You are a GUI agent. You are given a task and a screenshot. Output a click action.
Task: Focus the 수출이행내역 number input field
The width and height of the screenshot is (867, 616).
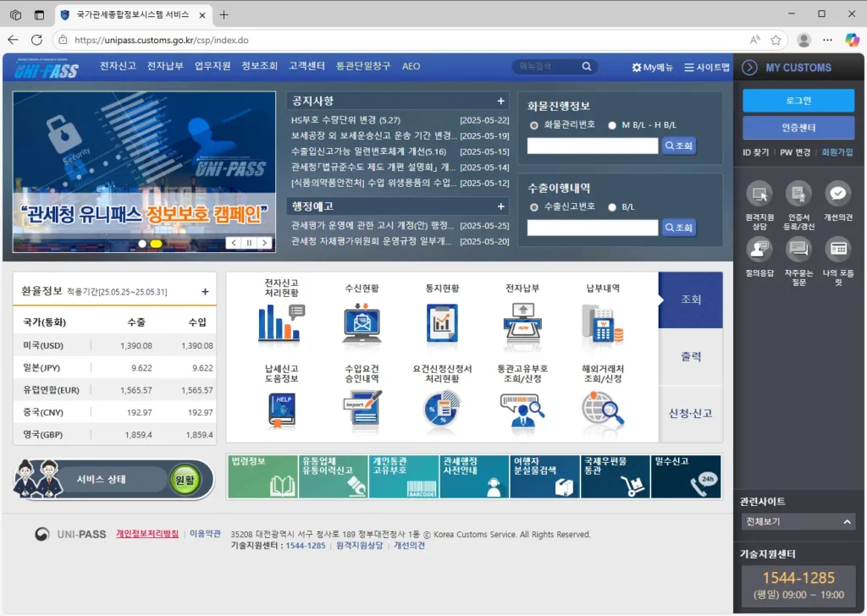tap(593, 228)
